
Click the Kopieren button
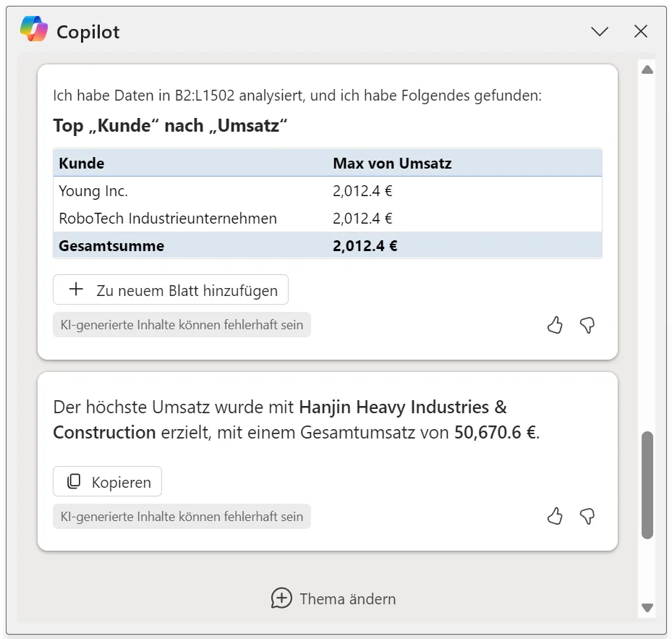click(x=107, y=481)
